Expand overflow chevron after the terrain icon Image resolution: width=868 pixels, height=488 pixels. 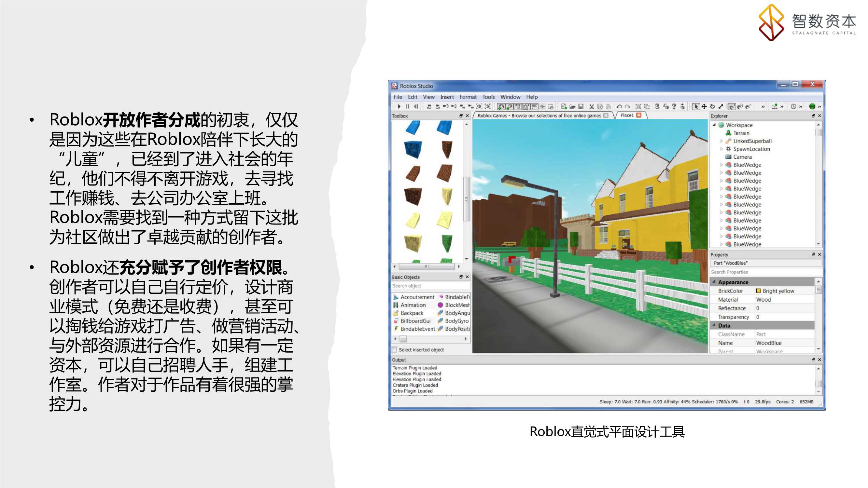tap(782, 107)
